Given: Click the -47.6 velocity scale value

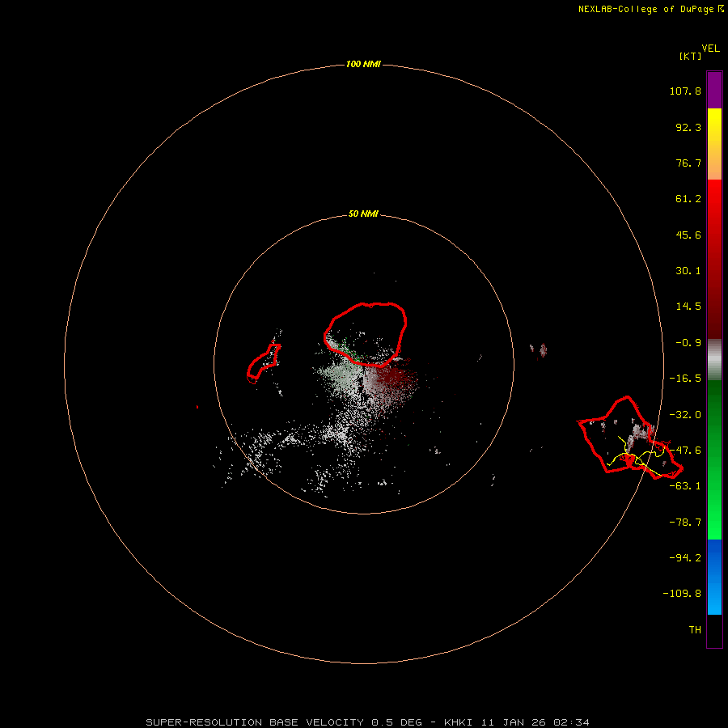Looking at the screenshot, I should (685, 451).
